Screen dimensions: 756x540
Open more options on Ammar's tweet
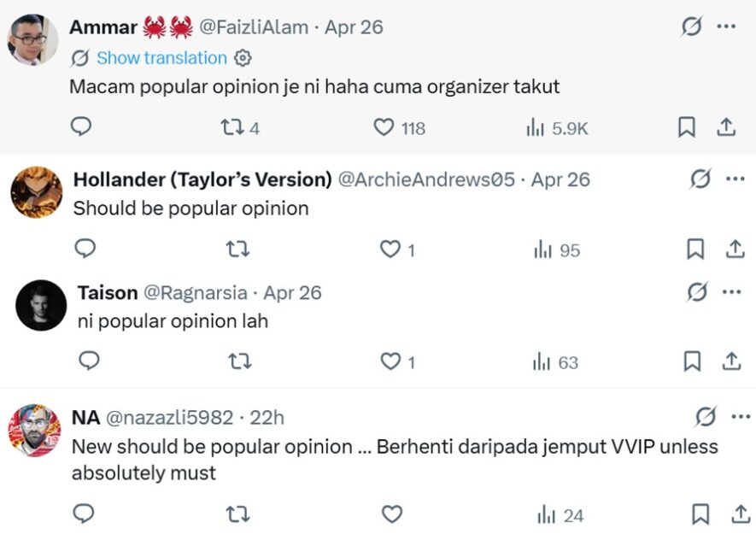pos(726,26)
